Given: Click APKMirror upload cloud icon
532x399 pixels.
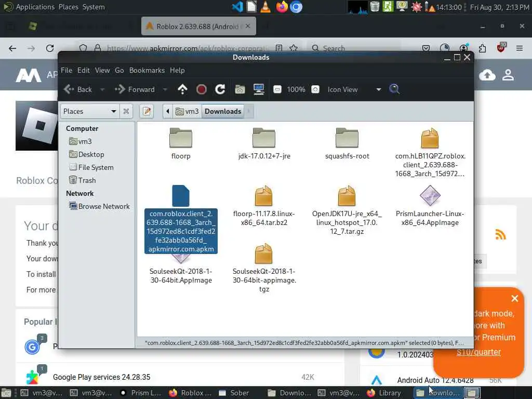Looking at the screenshot, I should 487,75.
